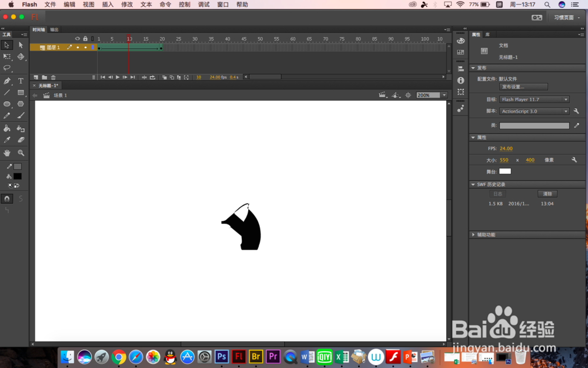Switch to the 输出 tab
Image resolution: width=588 pixels, height=368 pixels.
click(x=54, y=29)
